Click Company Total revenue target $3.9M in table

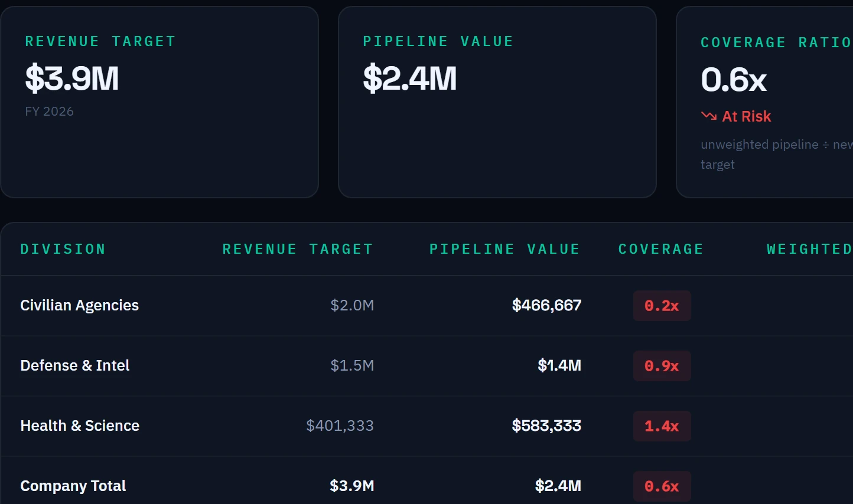point(352,486)
